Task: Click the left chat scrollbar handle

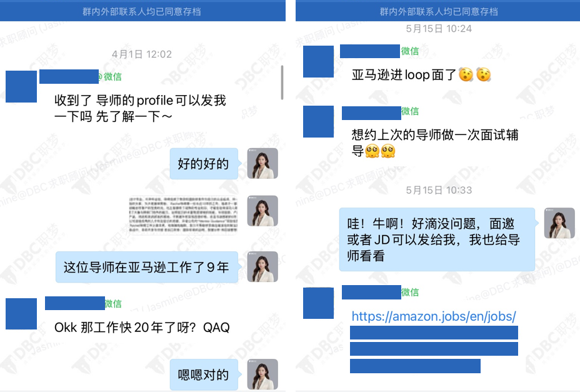Action: coord(282,83)
